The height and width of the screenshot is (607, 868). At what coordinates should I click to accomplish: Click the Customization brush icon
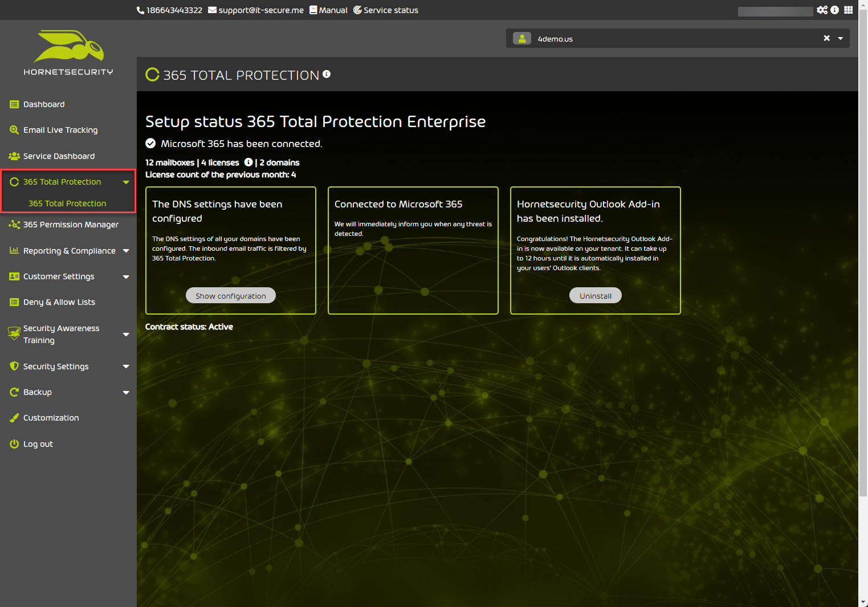14,418
